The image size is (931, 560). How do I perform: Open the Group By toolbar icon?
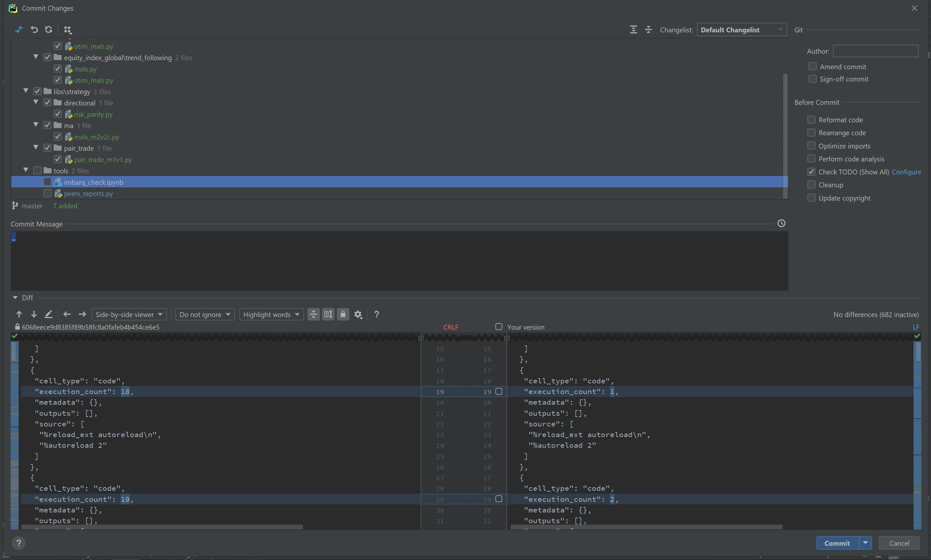(x=68, y=30)
